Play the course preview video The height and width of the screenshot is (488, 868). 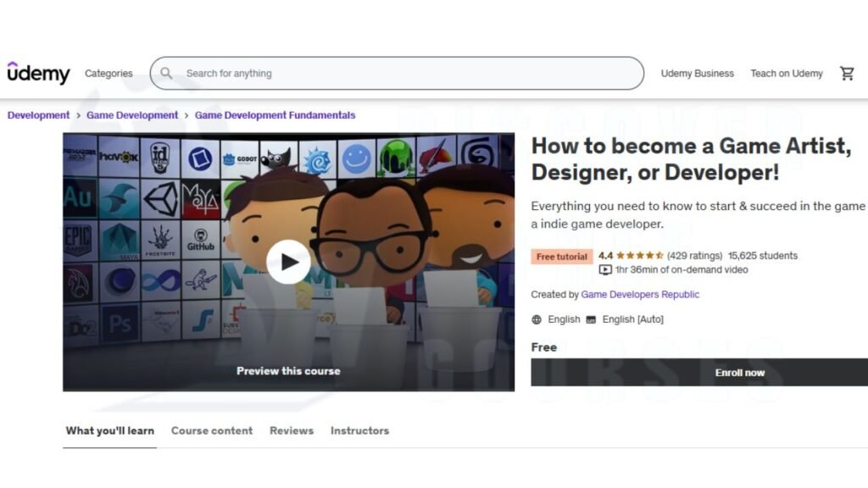coord(288,262)
